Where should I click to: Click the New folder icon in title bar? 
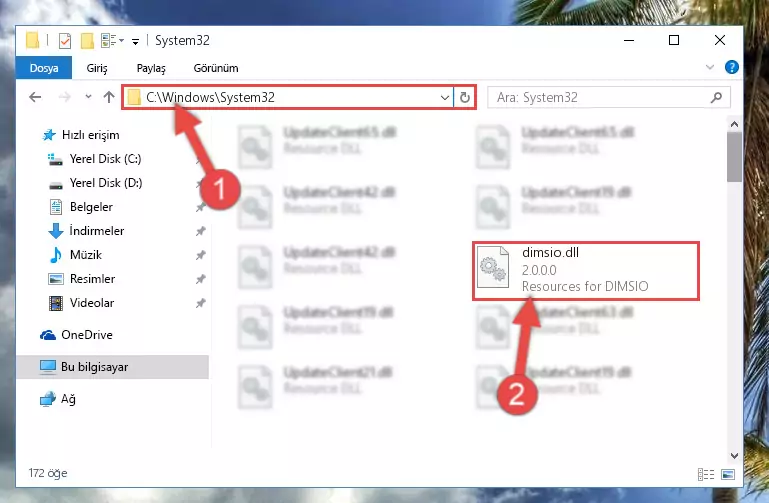point(87,41)
